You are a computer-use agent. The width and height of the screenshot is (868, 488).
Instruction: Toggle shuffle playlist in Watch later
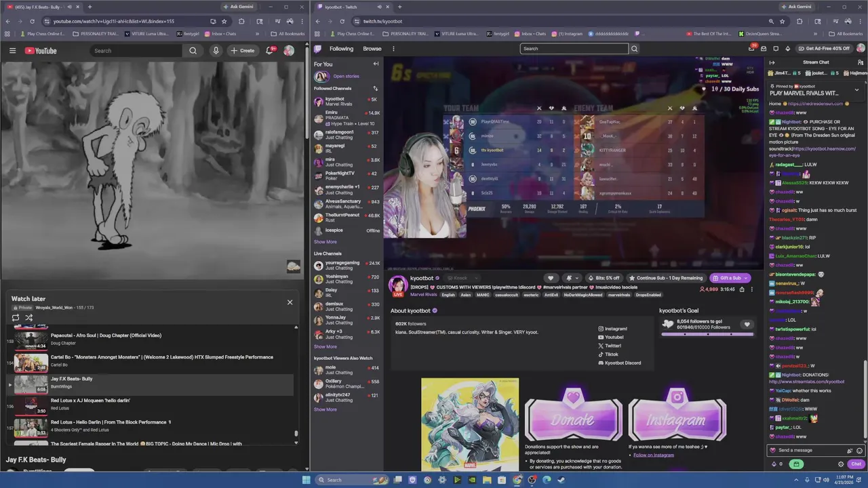coord(28,317)
